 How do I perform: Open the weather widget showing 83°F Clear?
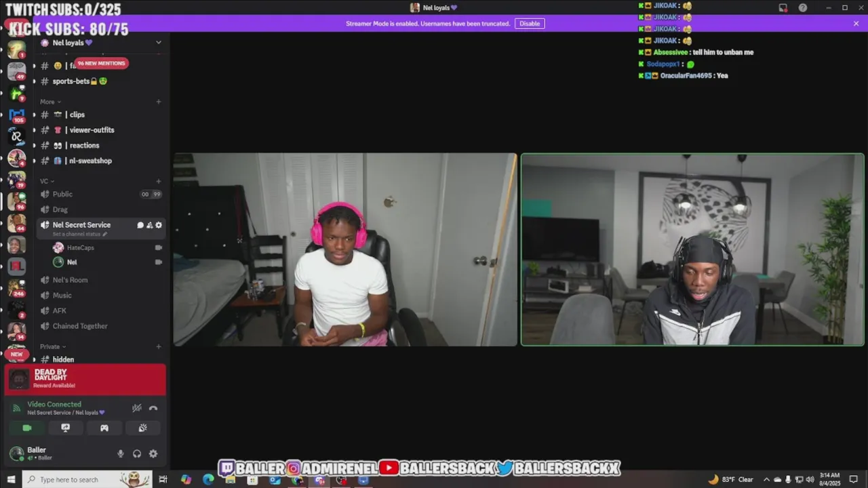coord(731,479)
